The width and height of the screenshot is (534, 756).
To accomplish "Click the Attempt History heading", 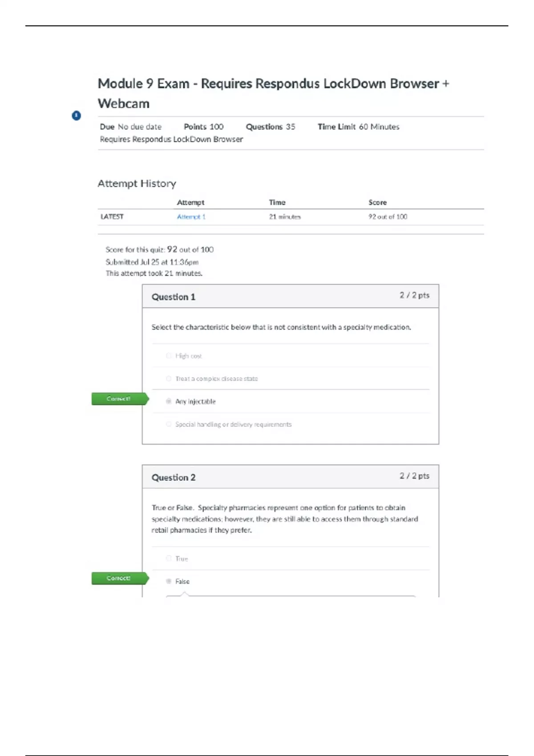I will (137, 184).
